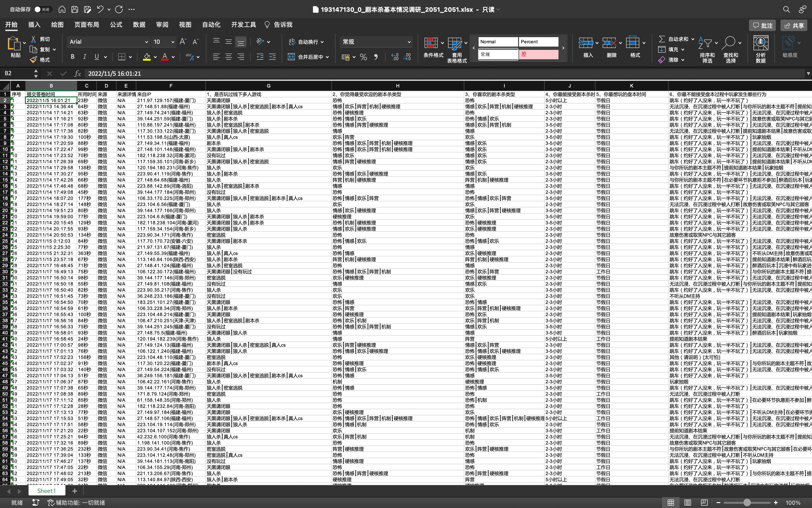Click the decrease font size icon
Image resolution: width=812 pixels, height=508 pixels.
click(196, 42)
